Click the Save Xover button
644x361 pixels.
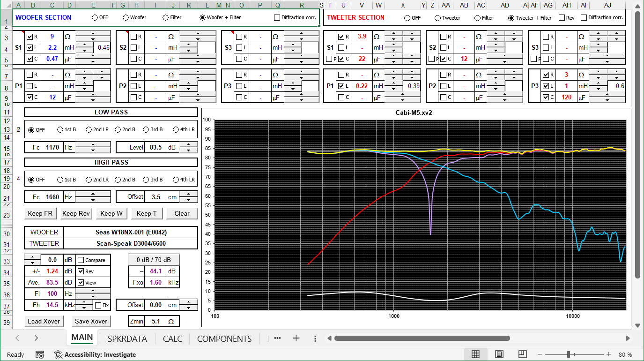[91, 321]
